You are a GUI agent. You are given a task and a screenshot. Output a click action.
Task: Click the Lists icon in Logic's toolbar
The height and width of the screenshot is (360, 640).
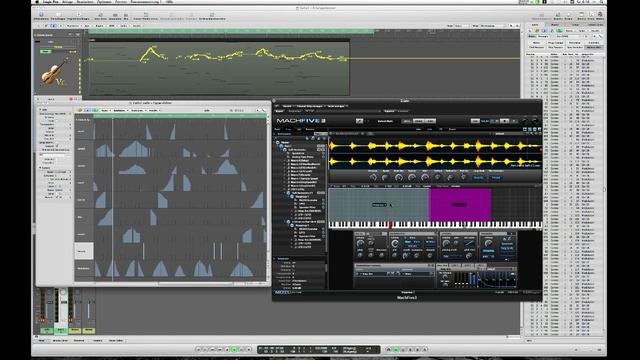pos(591,16)
